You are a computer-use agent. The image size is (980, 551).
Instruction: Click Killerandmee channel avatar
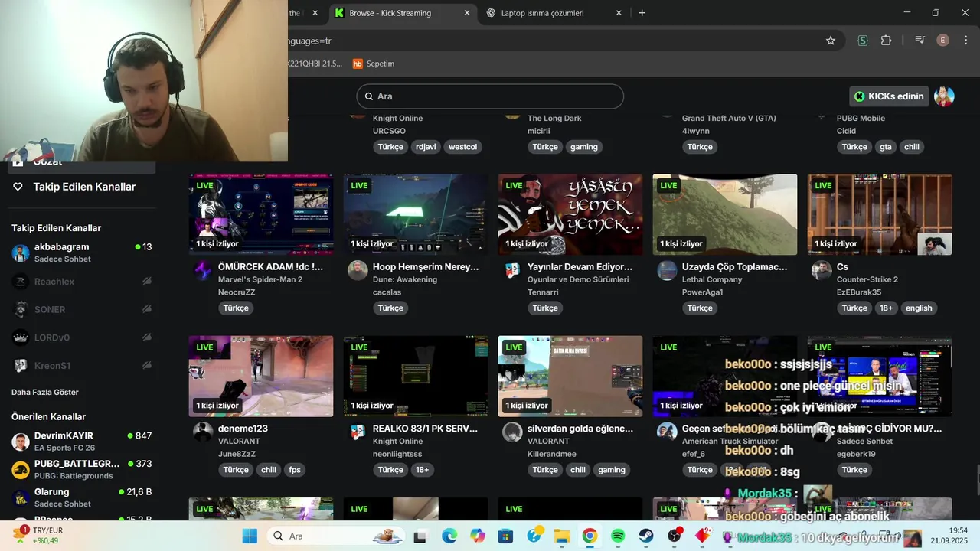pos(512,432)
